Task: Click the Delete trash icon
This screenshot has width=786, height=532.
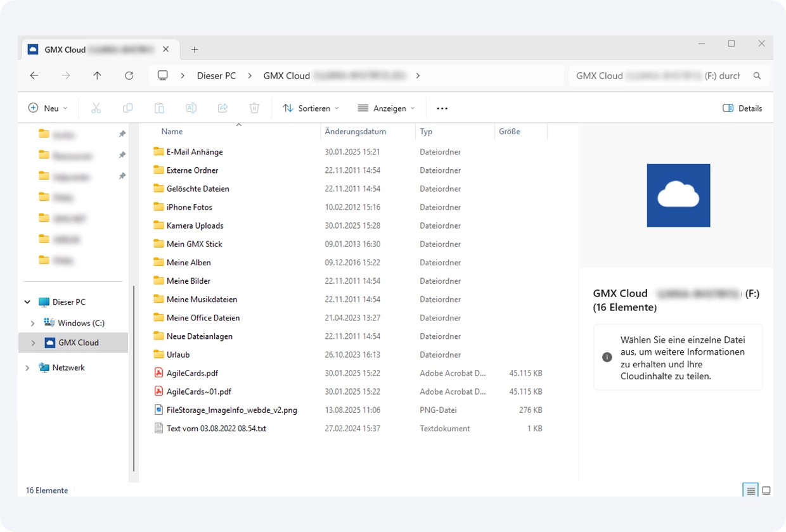Action: coord(254,108)
